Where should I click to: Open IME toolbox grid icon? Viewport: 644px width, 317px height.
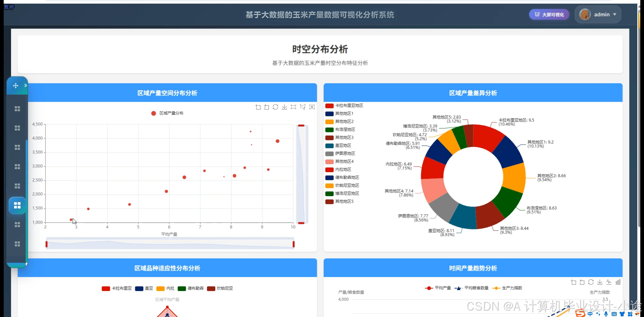pyautogui.click(x=630, y=314)
